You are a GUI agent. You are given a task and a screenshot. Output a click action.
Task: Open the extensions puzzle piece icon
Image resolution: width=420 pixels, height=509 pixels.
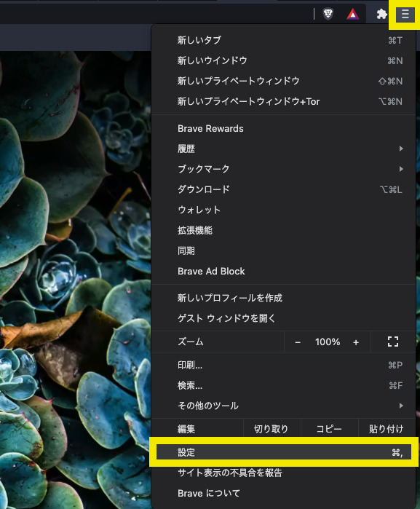381,15
